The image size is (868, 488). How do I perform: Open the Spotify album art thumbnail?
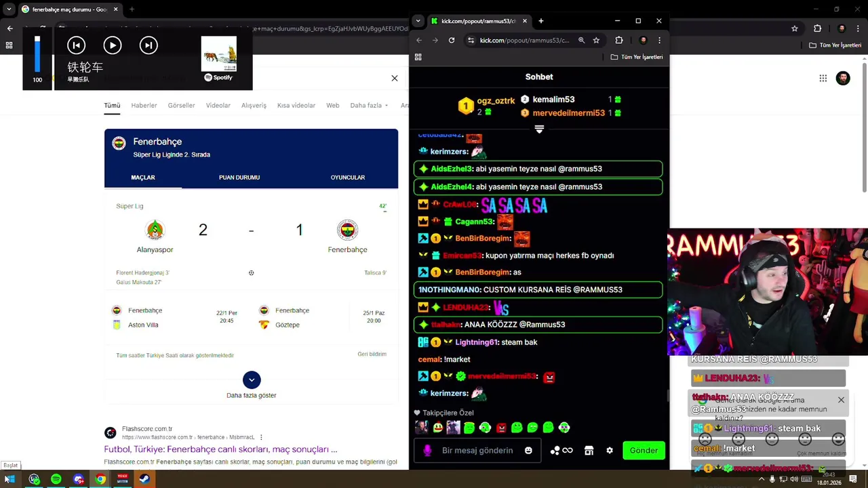pyautogui.click(x=218, y=54)
